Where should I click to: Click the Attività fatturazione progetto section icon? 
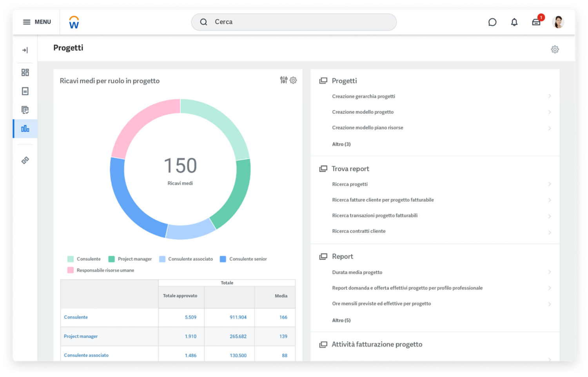pos(323,344)
